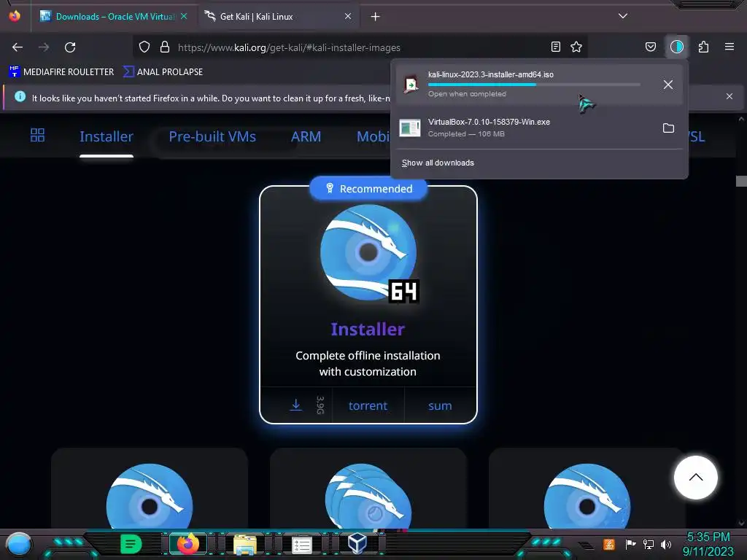
Task: Open File Explorer from the taskbar
Action: click(x=245, y=544)
